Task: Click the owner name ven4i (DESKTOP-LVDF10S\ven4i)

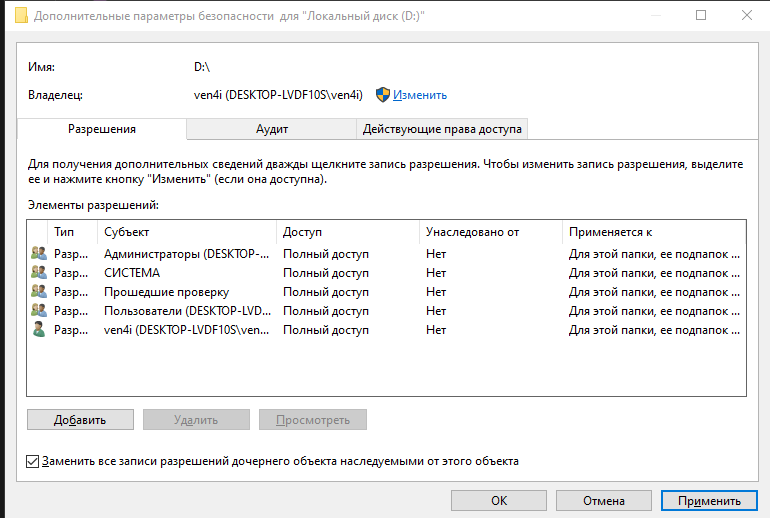Action: [278, 95]
